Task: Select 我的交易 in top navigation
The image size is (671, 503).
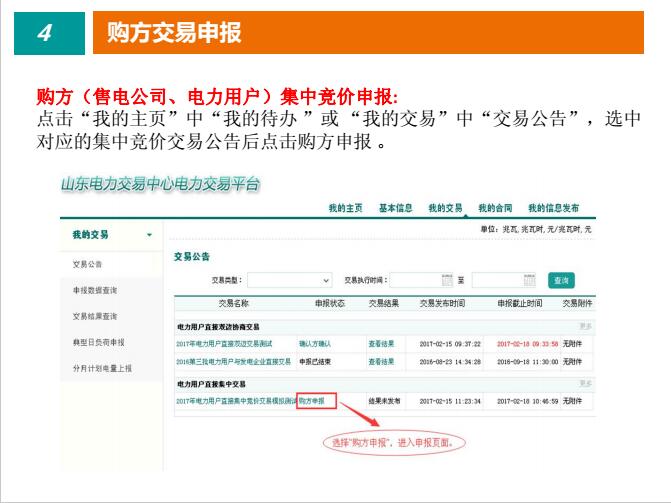Action: 445,208
